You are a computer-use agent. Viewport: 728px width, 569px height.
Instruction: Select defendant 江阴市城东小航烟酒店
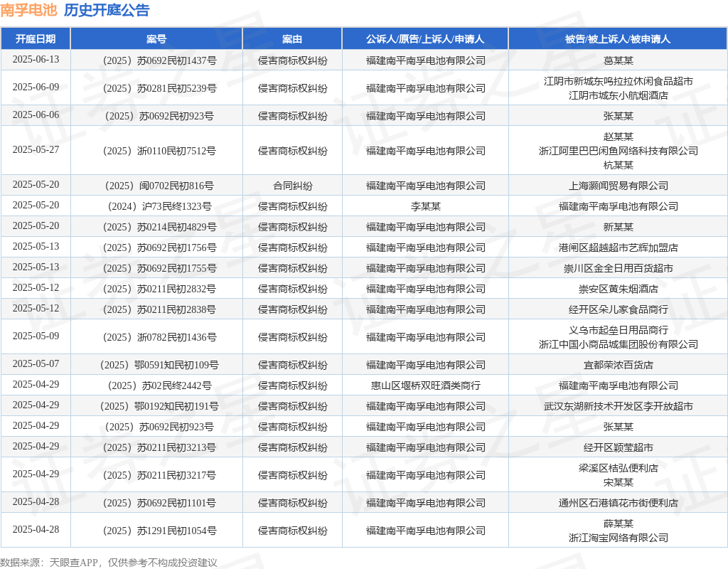click(x=619, y=95)
